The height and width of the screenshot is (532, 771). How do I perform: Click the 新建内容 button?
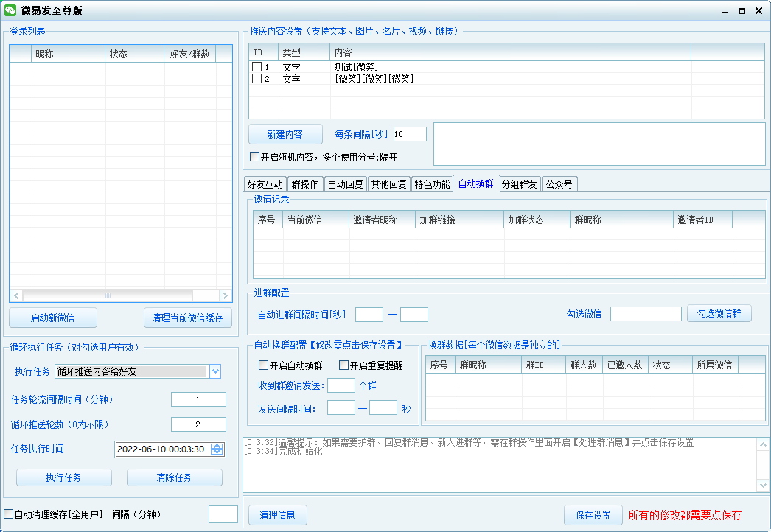click(x=285, y=134)
